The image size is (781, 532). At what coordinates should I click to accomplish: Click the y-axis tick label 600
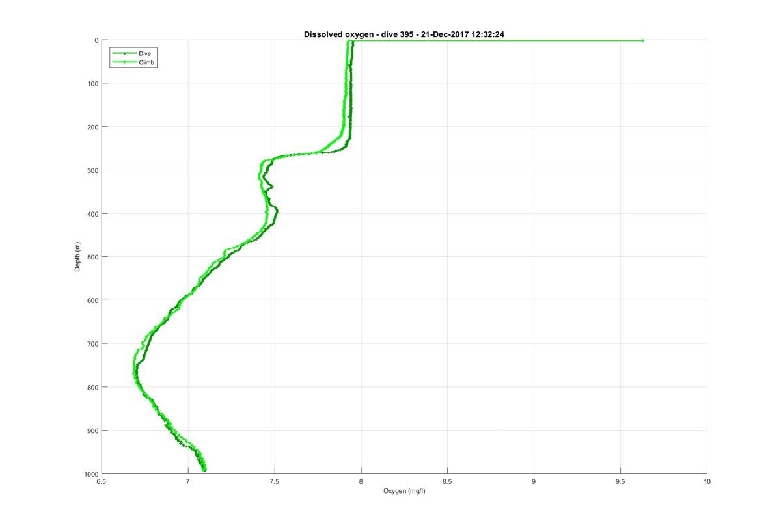coord(92,300)
